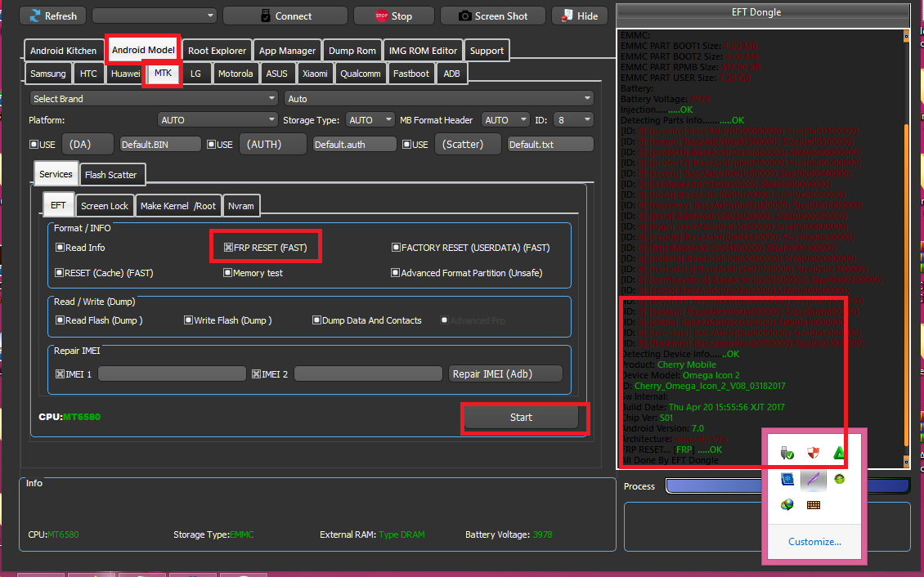
Task: Switch to the Nvram tab
Action: (240, 205)
